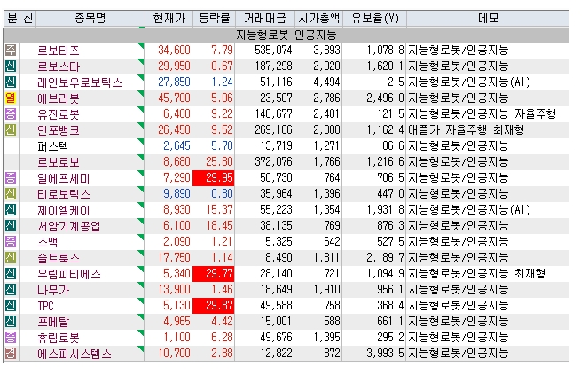588x375 pixels.
Task: Click the red highlighted 29.95 rate cell
Action: point(214,178)
